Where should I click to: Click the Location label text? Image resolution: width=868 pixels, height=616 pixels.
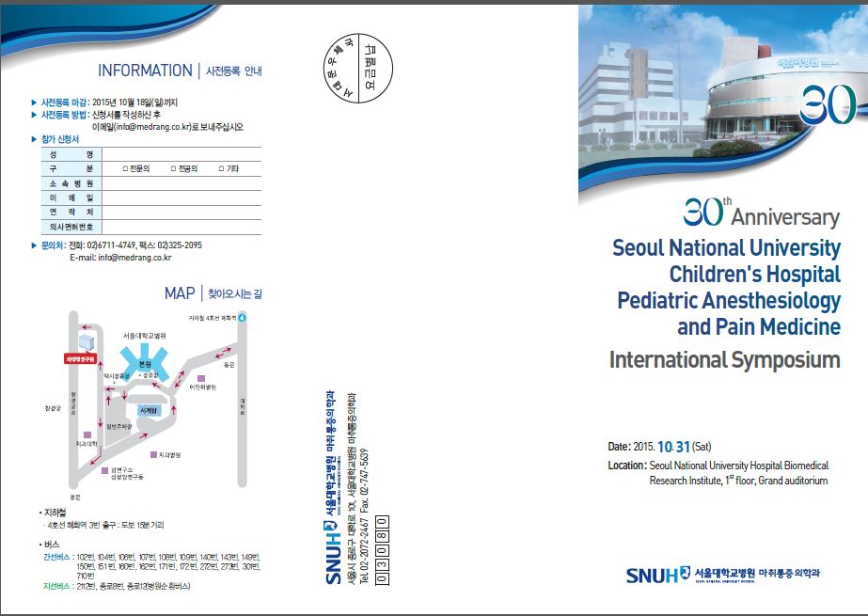pyautogui.click(x=627, y=466)
